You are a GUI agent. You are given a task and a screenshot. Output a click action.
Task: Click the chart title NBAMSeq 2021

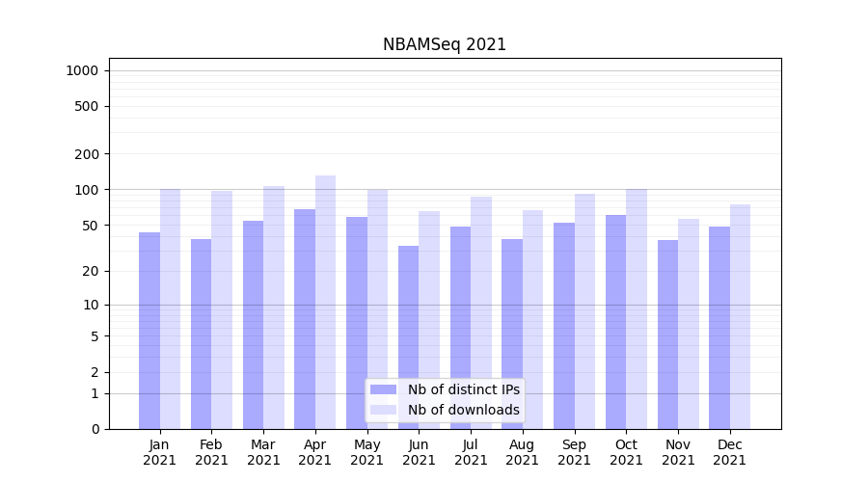pos(445,44)
